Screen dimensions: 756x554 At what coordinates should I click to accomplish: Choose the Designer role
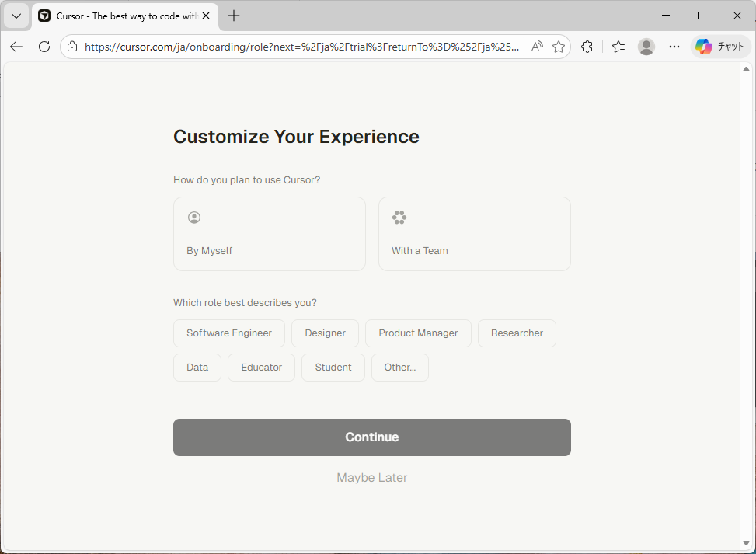tap(325, 333)
